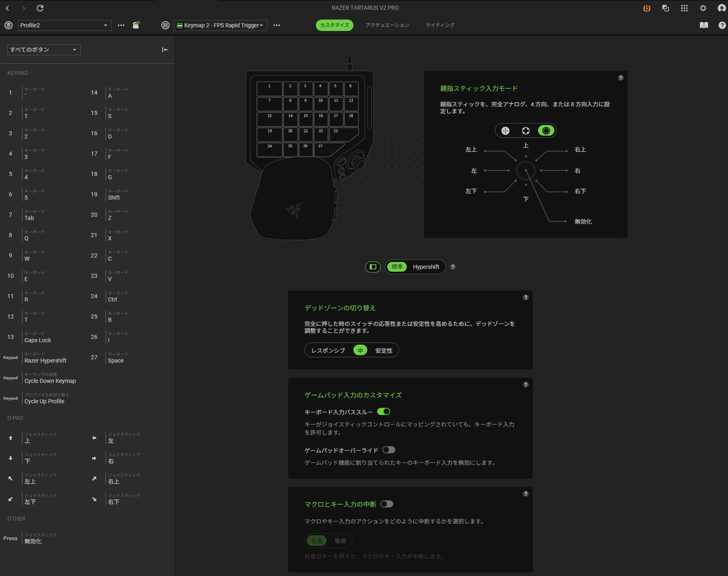
Task: Select the 標準 mode
Action: pyautogui.click(x=397, y=267)
